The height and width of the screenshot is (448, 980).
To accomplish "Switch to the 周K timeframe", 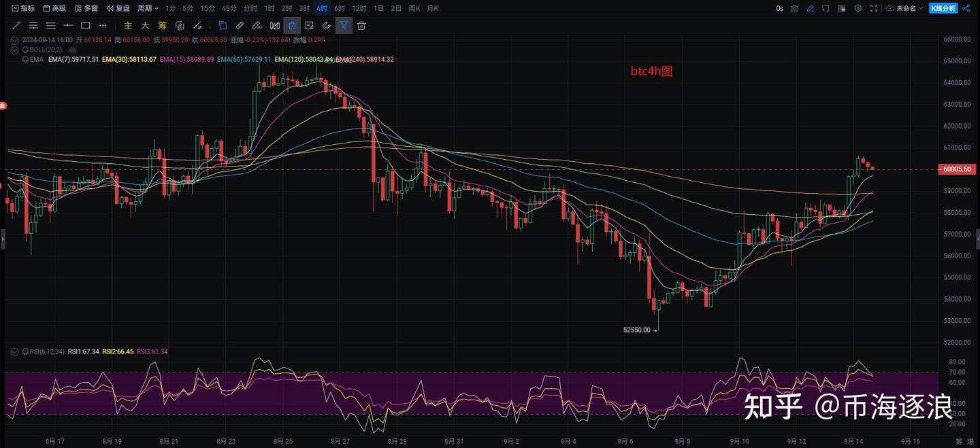I will point(414,8).
